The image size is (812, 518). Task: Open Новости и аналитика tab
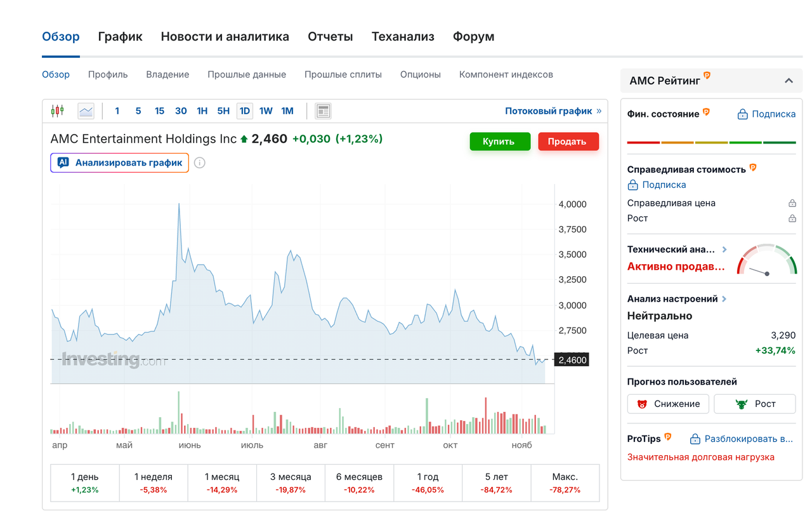coord(225,37)
